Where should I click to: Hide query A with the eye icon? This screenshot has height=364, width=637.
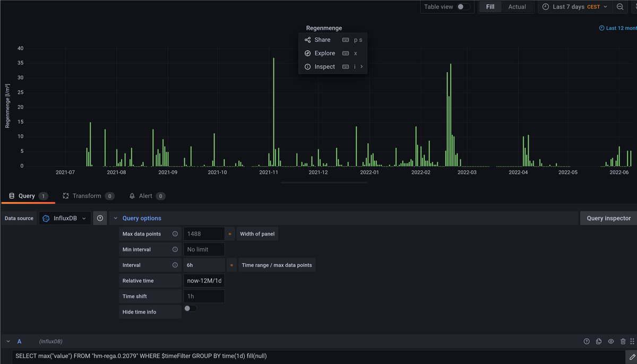click(x=611, y=342)
